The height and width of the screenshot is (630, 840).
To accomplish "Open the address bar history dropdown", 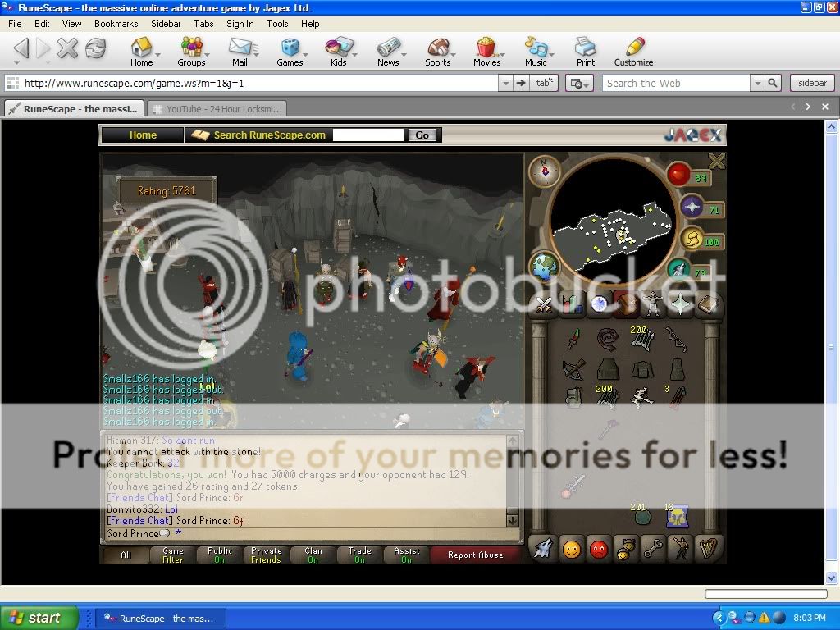I will (507, 82).
